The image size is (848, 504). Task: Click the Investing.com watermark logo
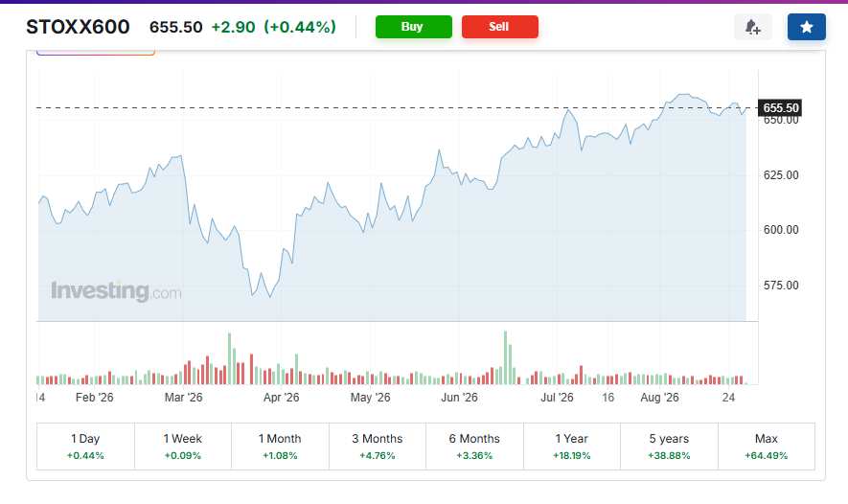coord(116,291)
